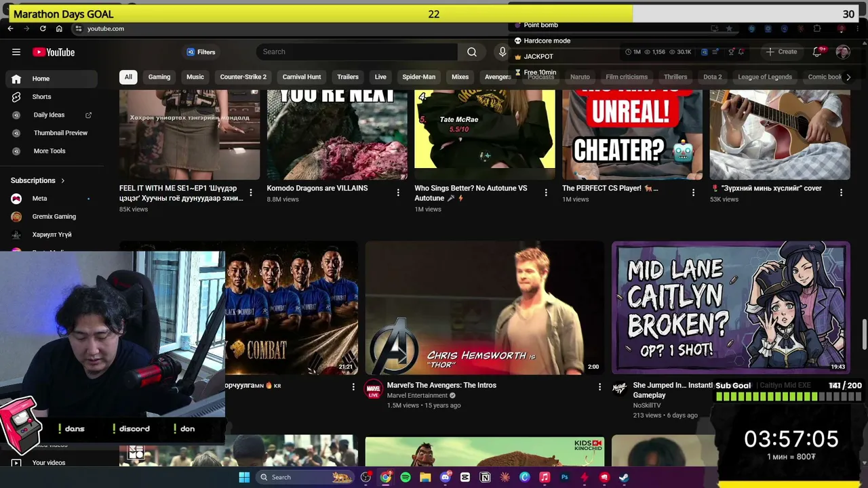Open the Marvel Entertainment channel avatar
Screen dimensions: 868x488
point(374,389)
